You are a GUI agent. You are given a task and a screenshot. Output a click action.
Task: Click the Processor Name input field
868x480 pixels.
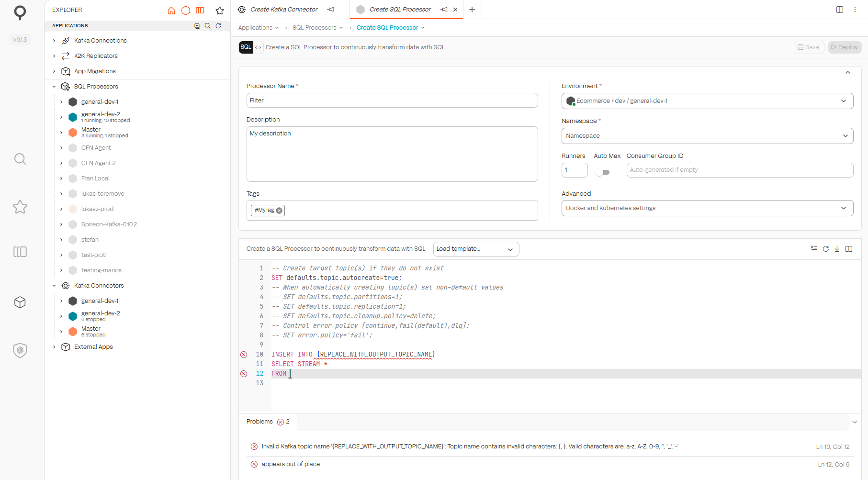click(x=392, y=100)
